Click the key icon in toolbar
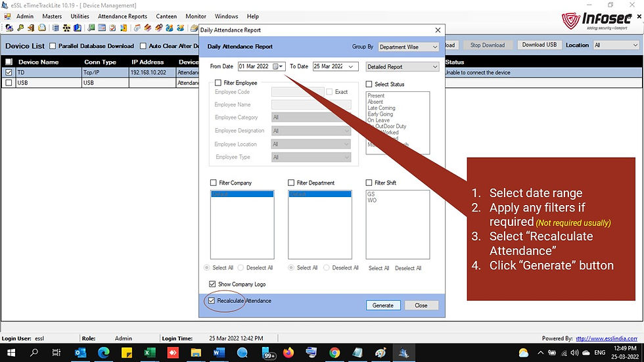 20,28
